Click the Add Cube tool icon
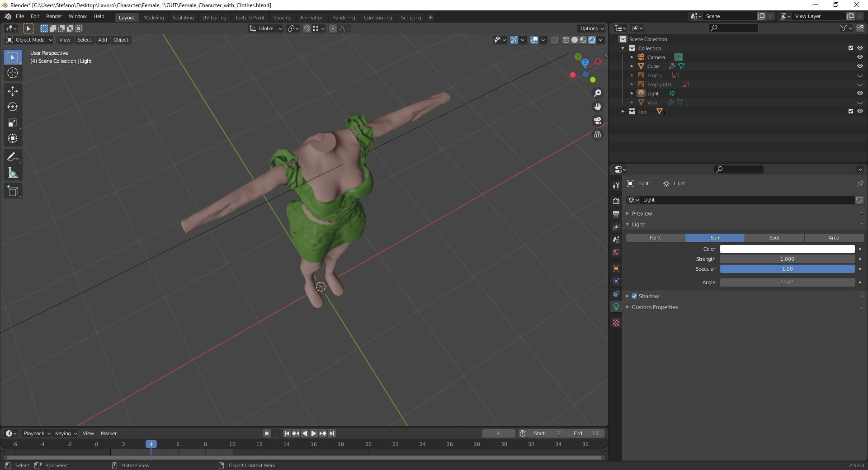The width and height of the screenshot is (868, 470). 13,191
